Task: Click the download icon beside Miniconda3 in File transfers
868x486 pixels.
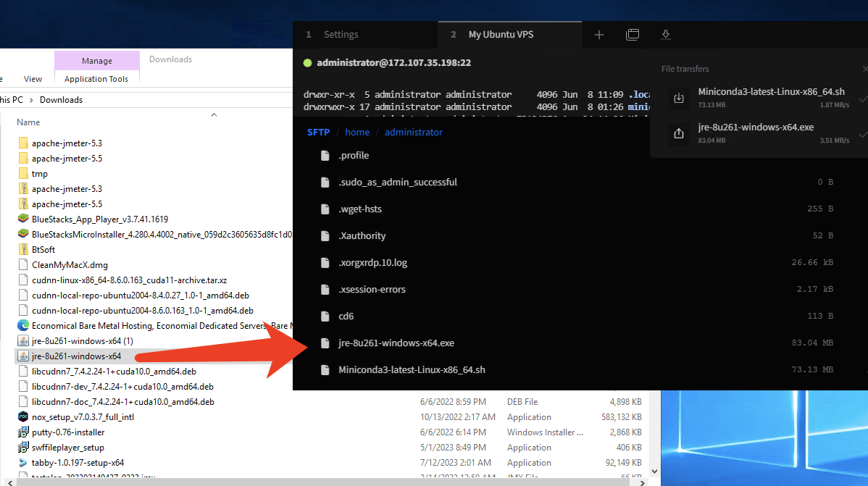Action: point(679,98)
